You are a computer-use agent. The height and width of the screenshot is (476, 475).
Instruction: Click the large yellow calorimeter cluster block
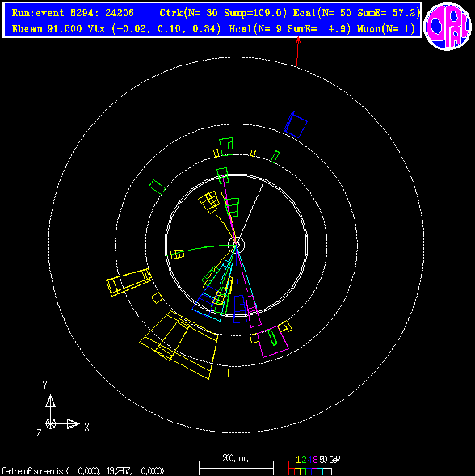tap(179, 344)
